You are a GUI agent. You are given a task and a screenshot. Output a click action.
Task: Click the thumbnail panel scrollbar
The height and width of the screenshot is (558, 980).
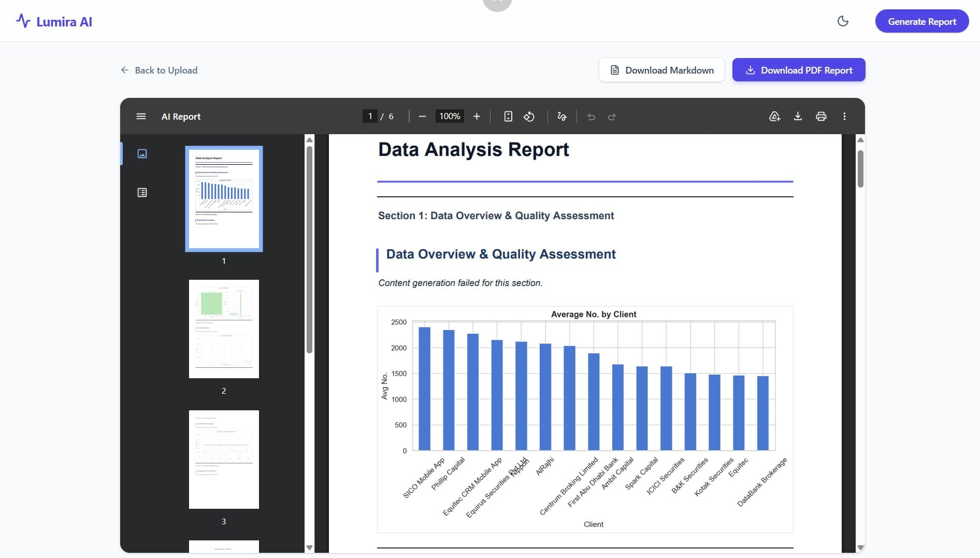click(x=309, y=250)
